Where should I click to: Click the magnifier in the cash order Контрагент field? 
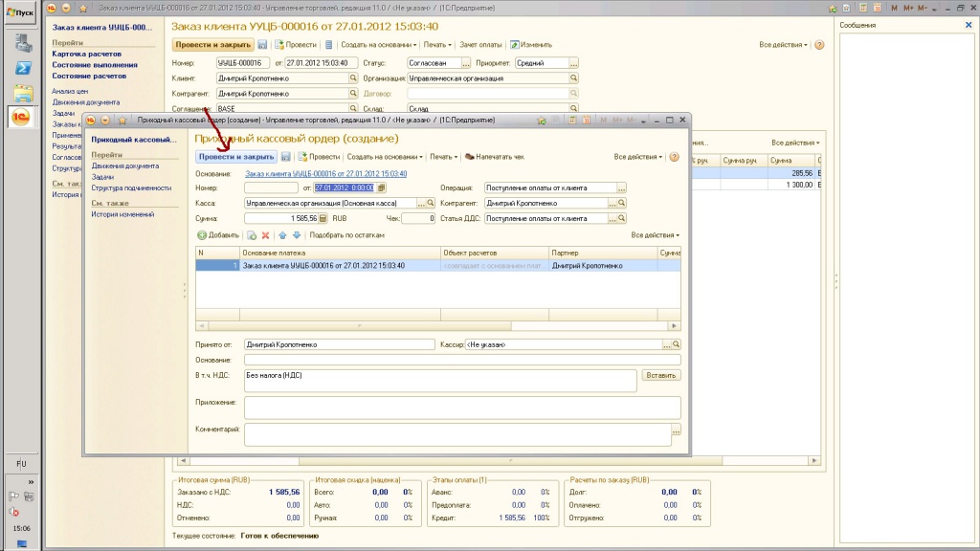(621, 203)
